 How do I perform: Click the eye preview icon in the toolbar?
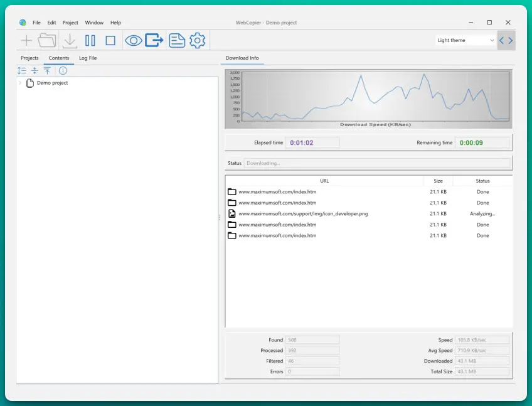click(133, 41)
